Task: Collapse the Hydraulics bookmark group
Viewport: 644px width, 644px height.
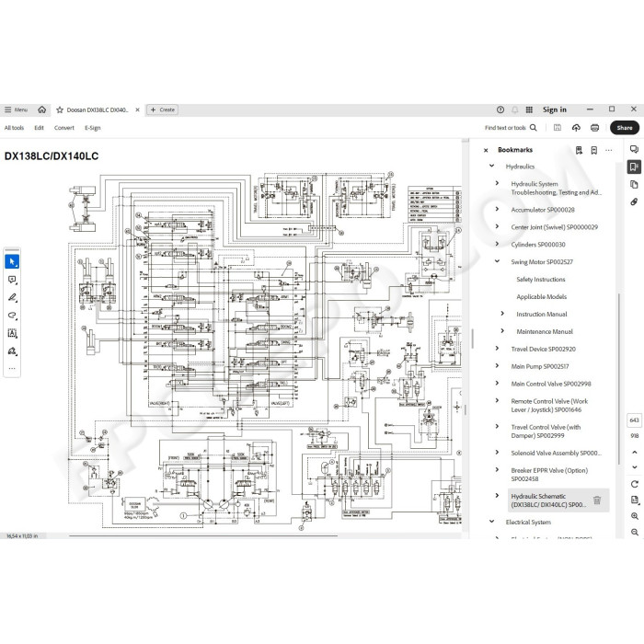Action: point(491,166)
